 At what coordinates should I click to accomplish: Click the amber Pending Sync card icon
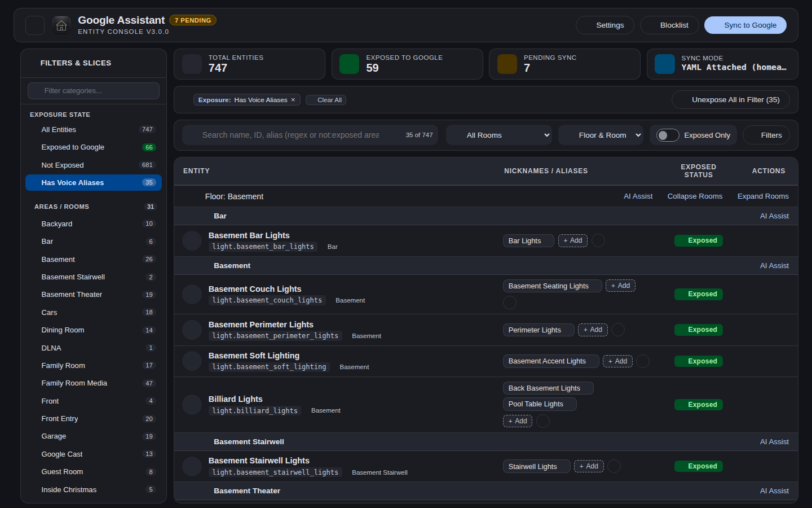[507, 64]
